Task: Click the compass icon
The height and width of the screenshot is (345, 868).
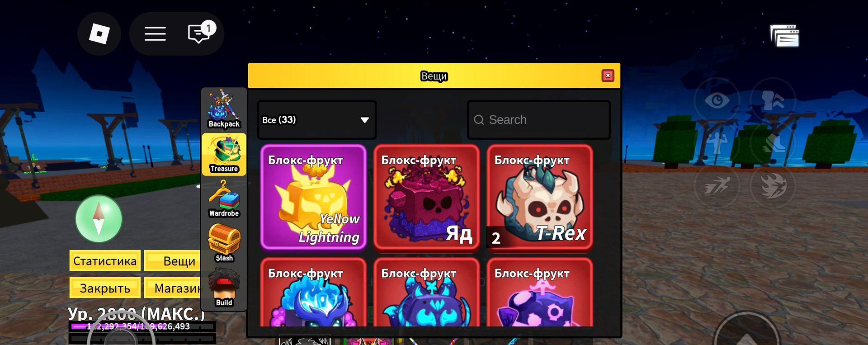Action: click(99, 219)
